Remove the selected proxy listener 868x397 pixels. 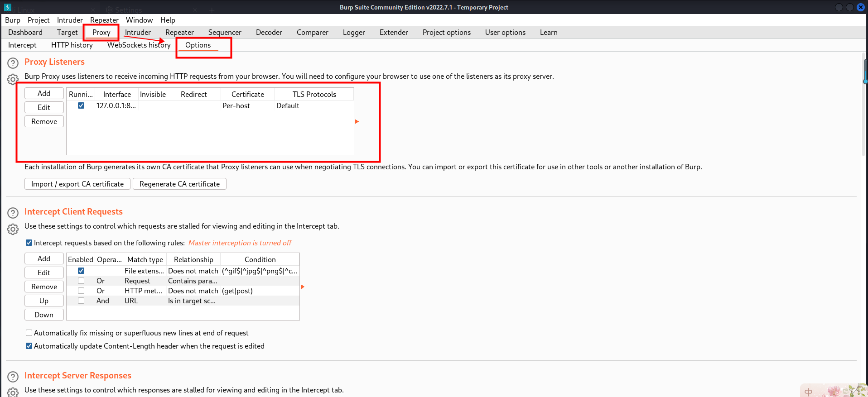point(44,121)
